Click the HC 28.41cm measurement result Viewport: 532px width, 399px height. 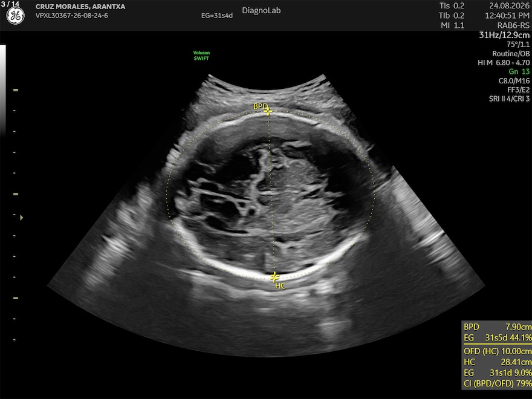pyautogui.click(x=498, y=362)
